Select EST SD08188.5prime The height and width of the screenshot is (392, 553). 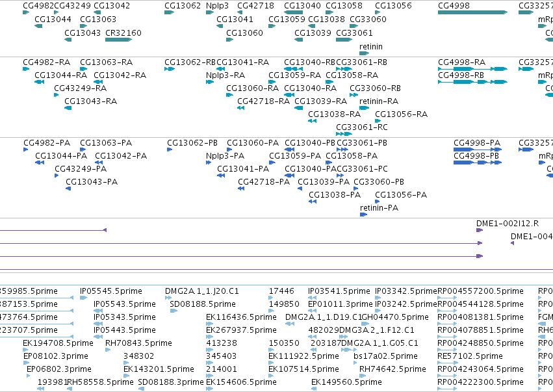[x=203, y=304]
